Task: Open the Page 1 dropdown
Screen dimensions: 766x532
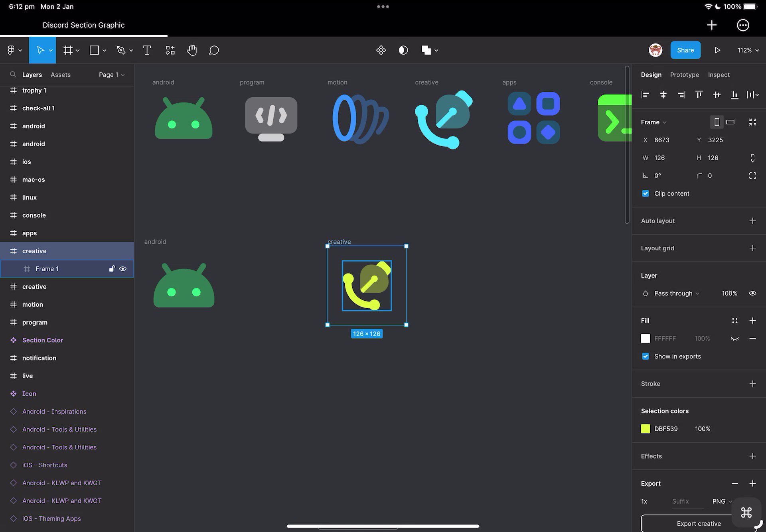Action: [x=112, y=75]
